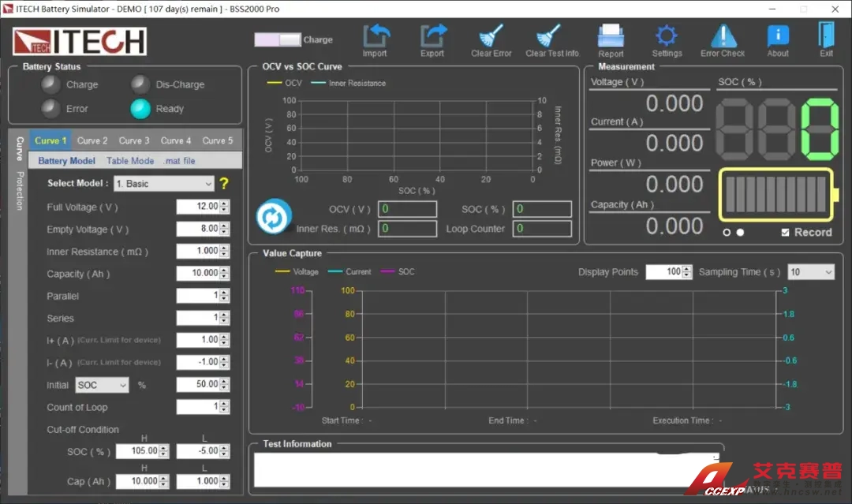Click the blue refresh curve button
The image size is (852, 504).
pyautogui.click(x=273, y=217)
